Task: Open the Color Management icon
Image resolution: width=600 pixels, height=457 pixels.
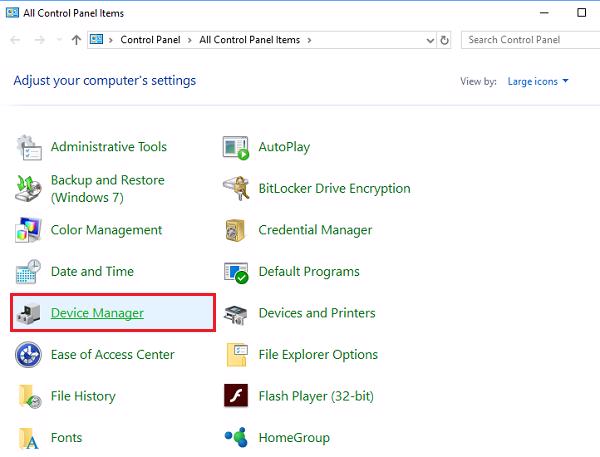Action: 28,230
